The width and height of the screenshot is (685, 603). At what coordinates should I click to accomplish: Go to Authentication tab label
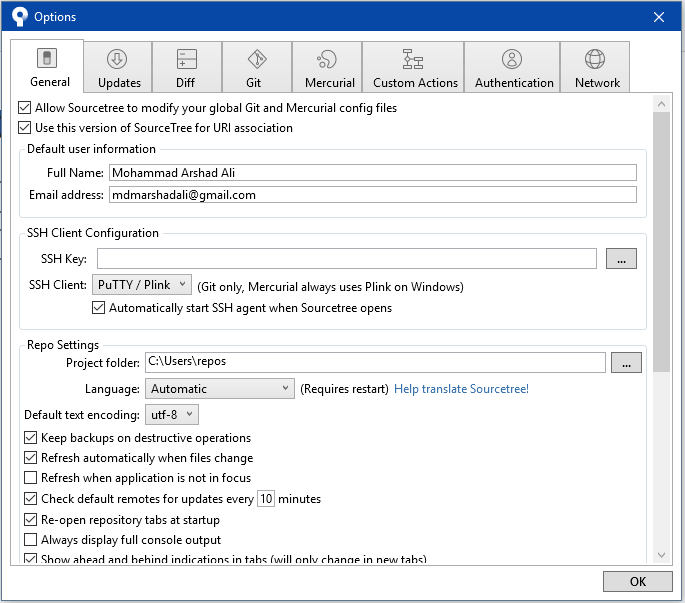pos(514,83)
